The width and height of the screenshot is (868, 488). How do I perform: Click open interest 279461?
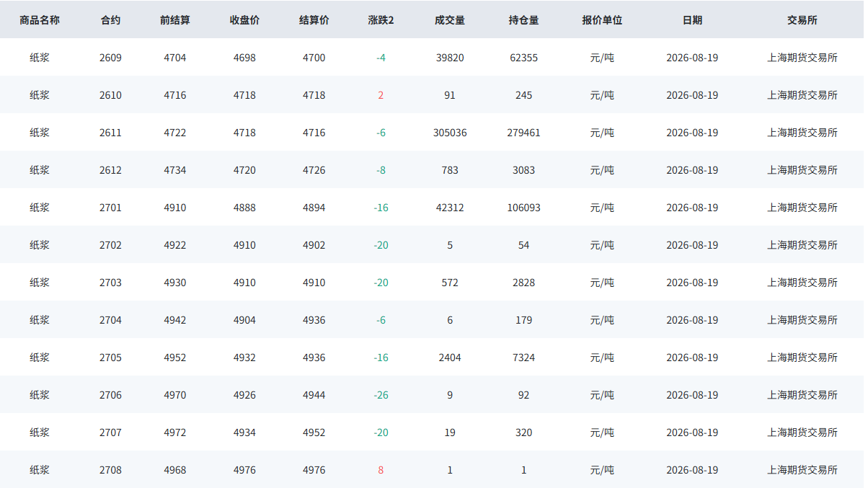[x=523, y=133]
